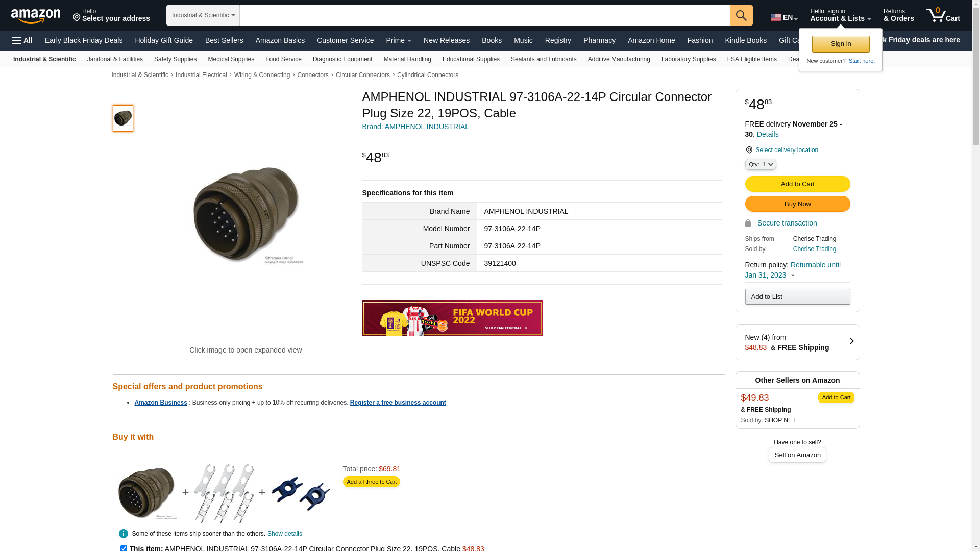Open Cherise Trading seller link
Viewport: 980px width, 551px height.
[x=814, y=249]
